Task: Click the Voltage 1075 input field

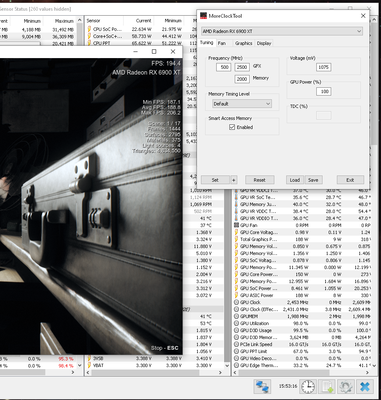Action: click(323, 67)
